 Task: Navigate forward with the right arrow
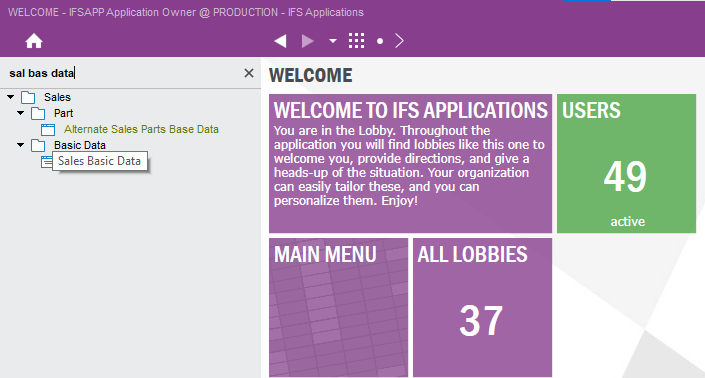coord(308,41)
